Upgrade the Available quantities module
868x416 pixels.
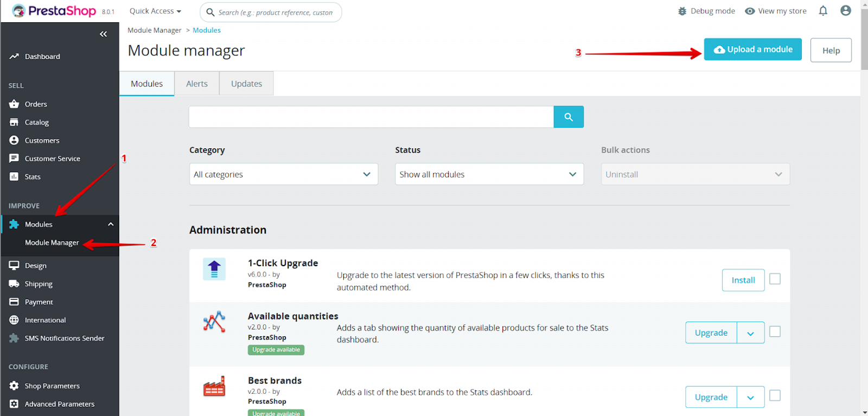coord(711,333)
